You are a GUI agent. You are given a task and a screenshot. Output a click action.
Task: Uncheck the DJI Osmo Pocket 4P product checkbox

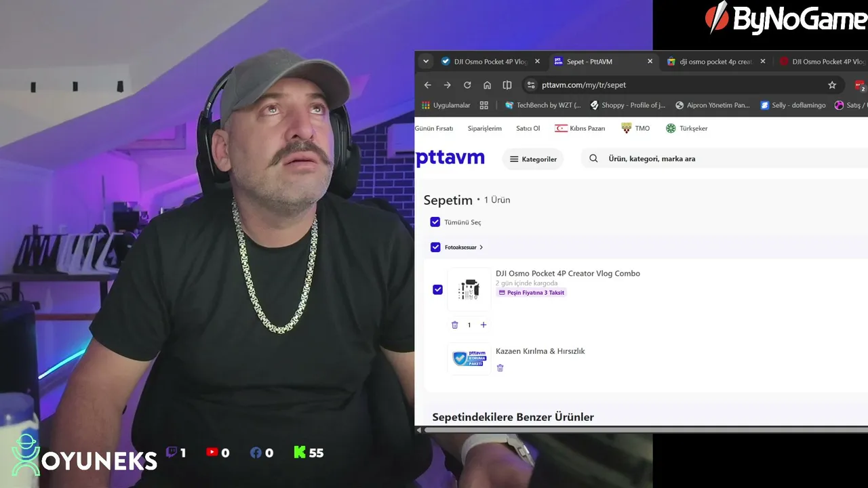[437, 289]
